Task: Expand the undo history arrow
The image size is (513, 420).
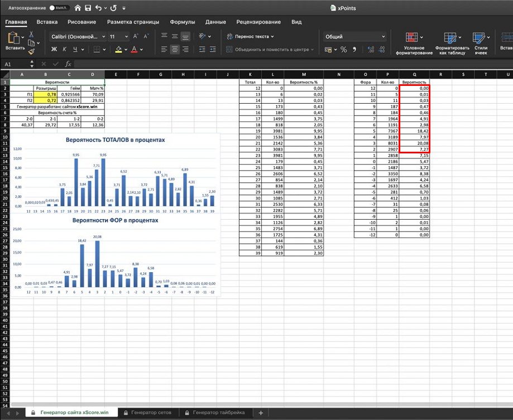Action: tap(106, 8)
